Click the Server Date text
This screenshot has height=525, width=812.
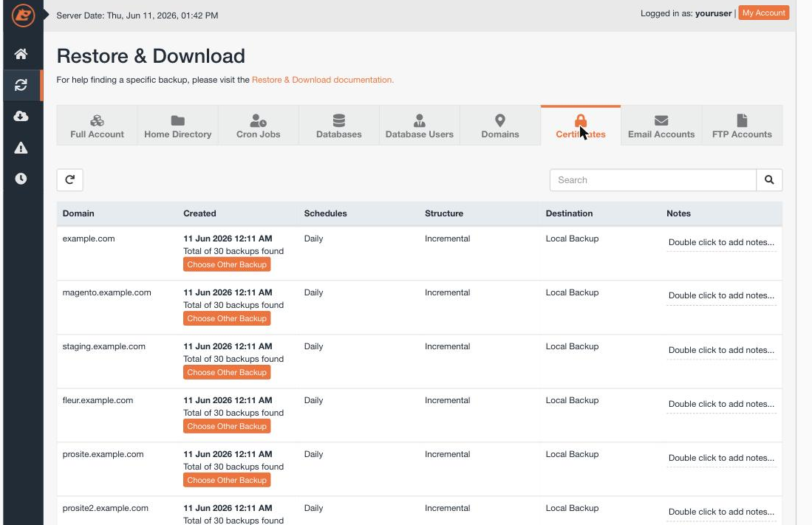tap(137, 16)
